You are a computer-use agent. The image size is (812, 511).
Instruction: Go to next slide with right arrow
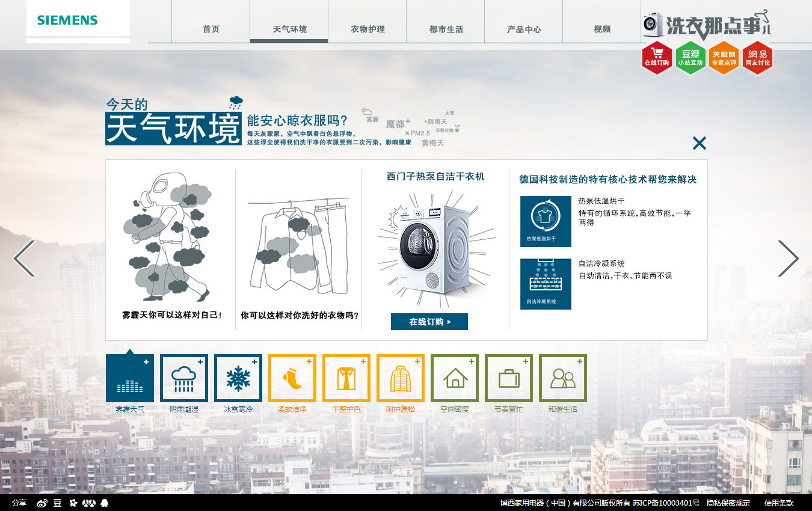click(788, 259)
